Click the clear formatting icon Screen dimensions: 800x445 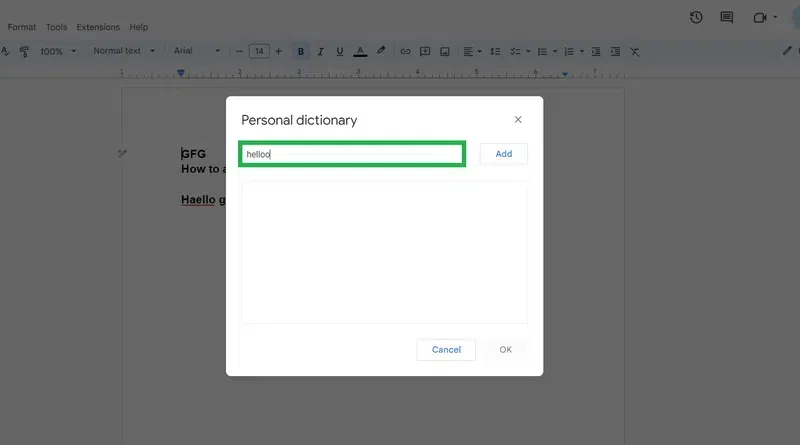click(x=634, y=52)
